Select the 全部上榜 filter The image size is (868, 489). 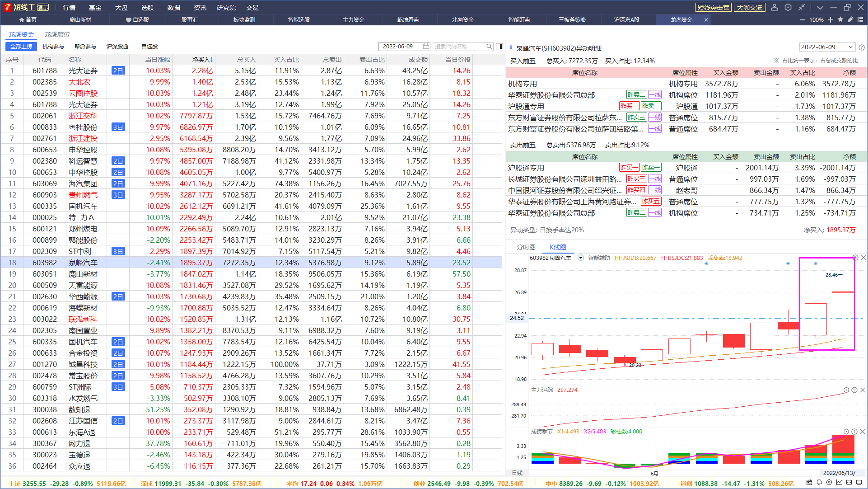[x=21, y=47]
